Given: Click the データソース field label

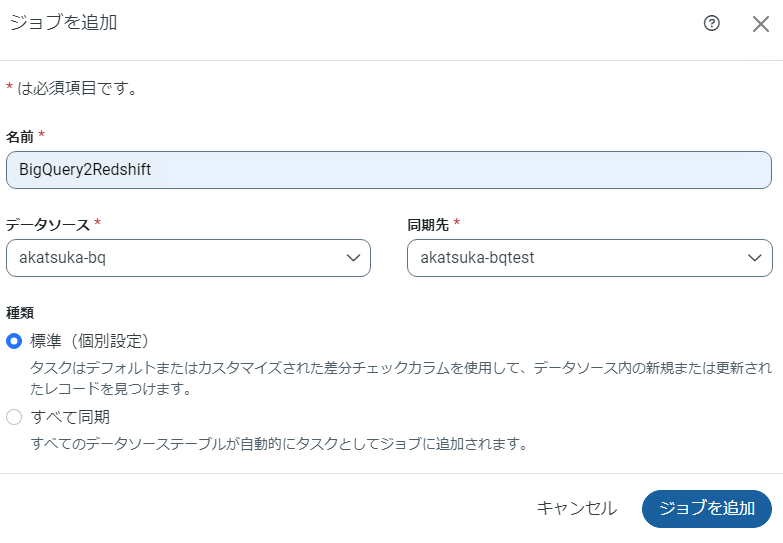Looking at the screenshot, I should [x=48, y=224].
